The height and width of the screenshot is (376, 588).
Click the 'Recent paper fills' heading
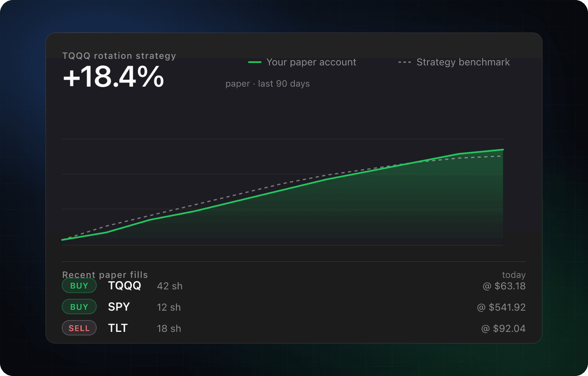click(x=105, y=275)
